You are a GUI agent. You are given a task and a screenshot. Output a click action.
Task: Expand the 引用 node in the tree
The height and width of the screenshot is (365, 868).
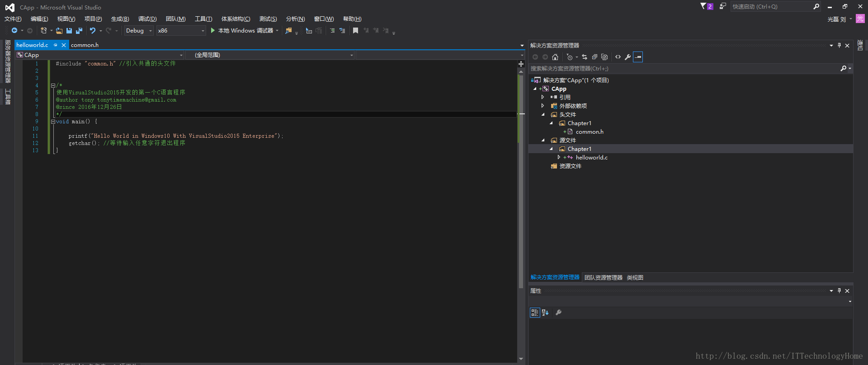click(543, 97)
